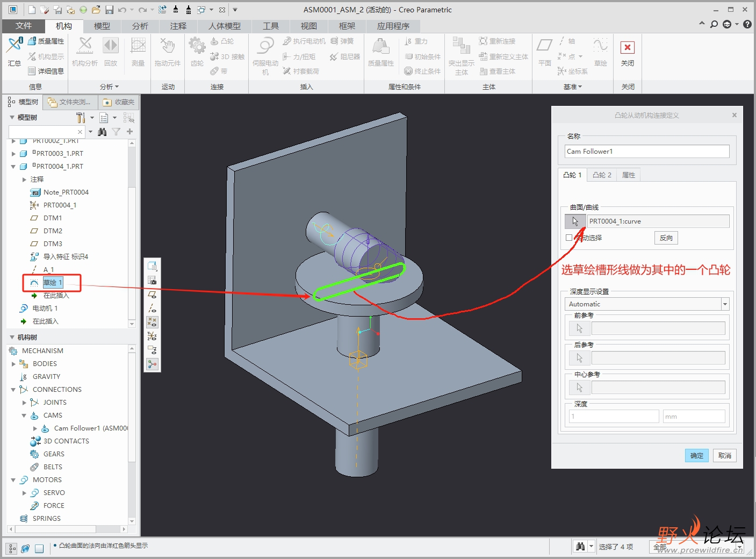Click the binoculars search icon in model tree
This screenshot has height=559, width=756.
[102, 132]
